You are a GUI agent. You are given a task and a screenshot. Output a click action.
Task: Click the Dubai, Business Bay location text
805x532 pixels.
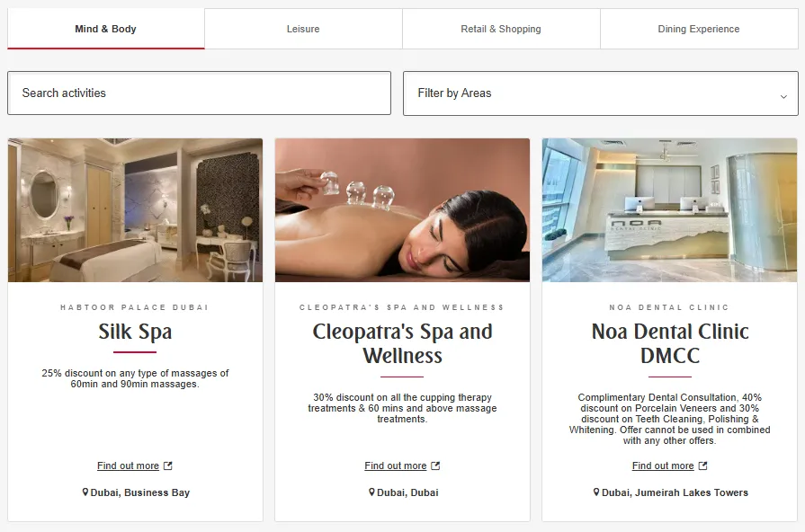[140, 492]
